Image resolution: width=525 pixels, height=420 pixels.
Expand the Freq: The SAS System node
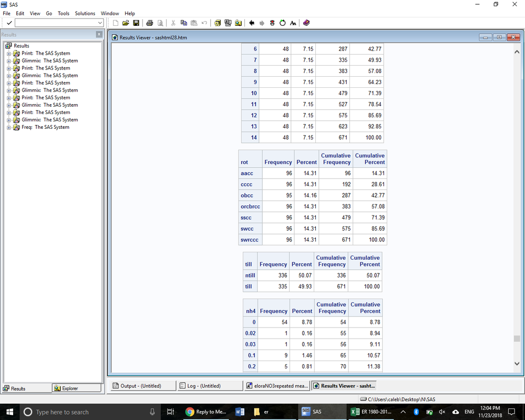[9, 127]
